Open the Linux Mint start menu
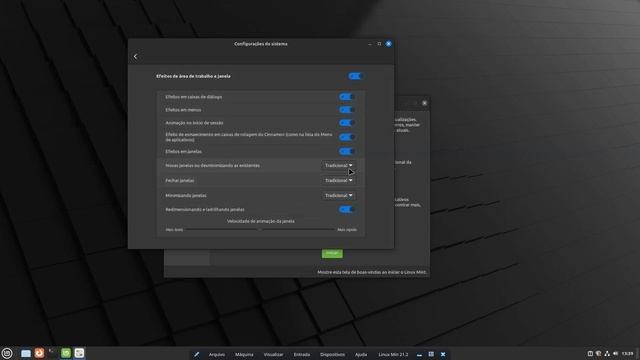640x360 pixels. [7, 353]
